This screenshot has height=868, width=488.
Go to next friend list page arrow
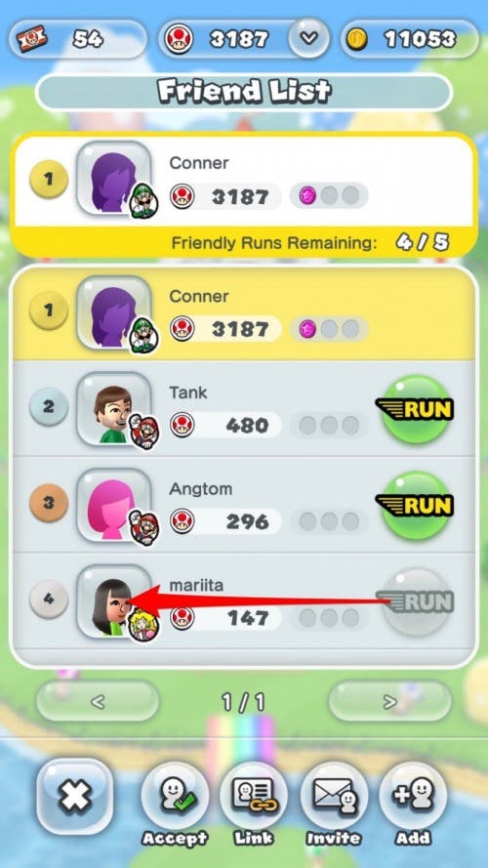[x=389, y=702]
